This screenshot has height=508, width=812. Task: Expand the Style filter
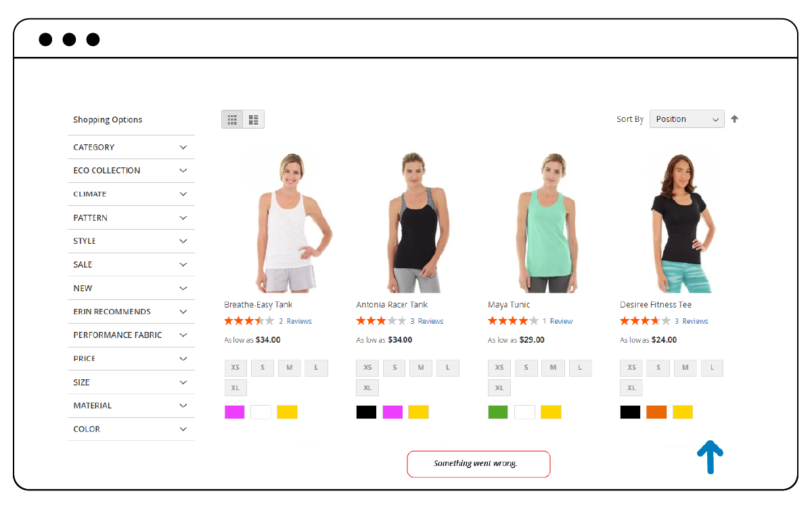click(131, 241)
